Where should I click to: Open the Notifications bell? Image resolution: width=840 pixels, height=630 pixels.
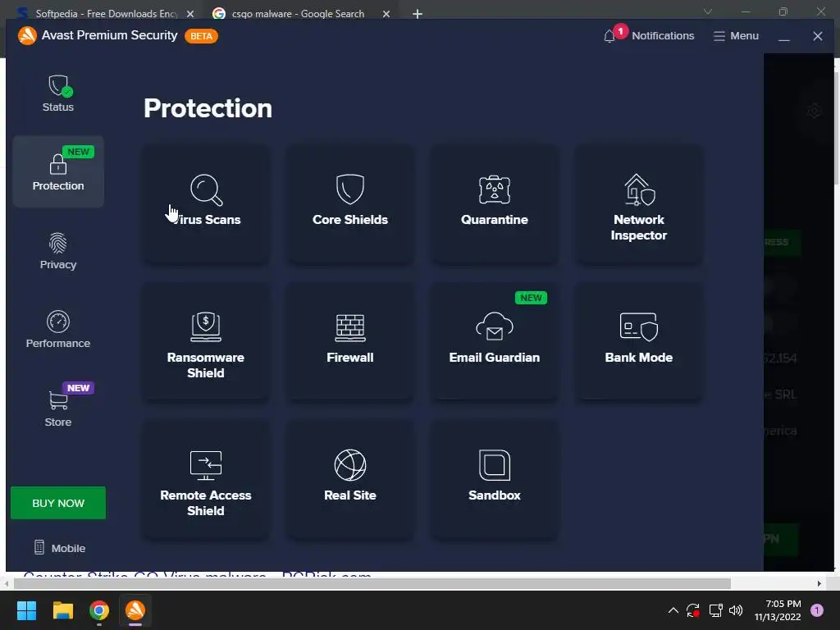coord(649,35)
